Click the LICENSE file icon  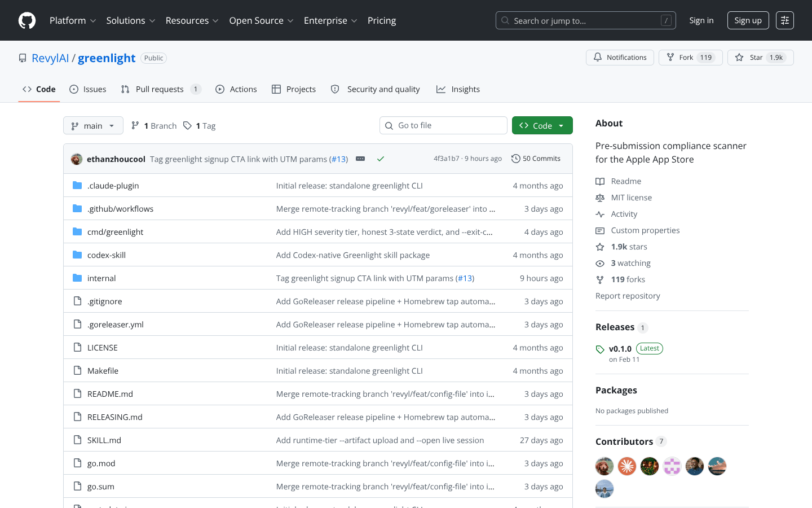(x=77, y=347)
